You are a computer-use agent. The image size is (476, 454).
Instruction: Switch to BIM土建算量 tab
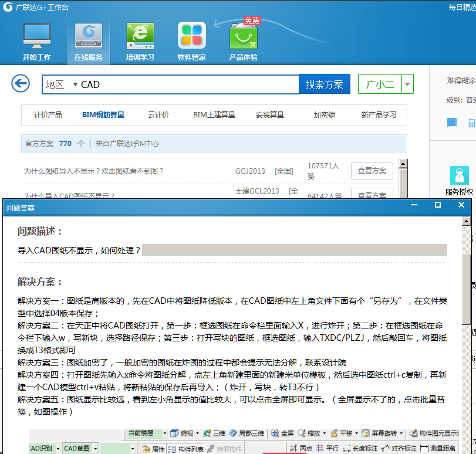click(214, 115)
